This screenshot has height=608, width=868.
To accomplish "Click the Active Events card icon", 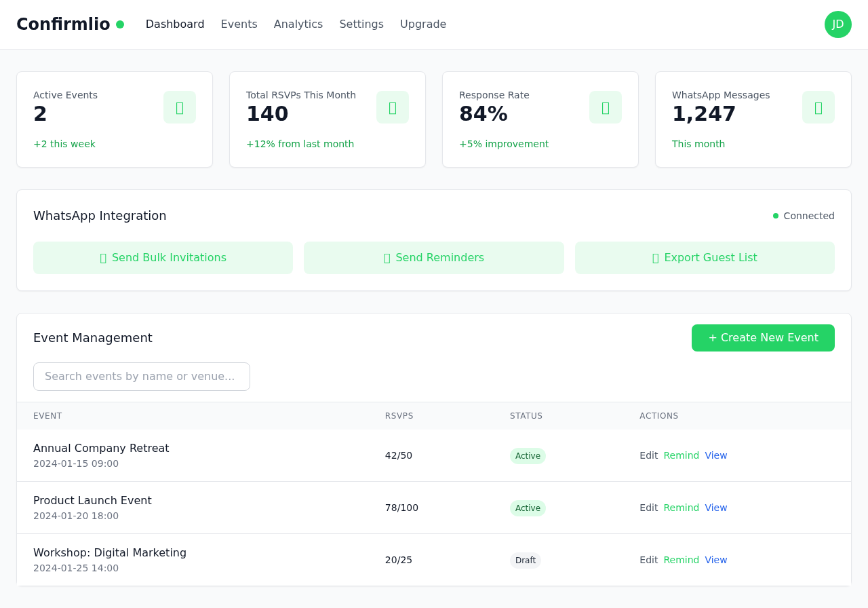I will pos(180,107).
